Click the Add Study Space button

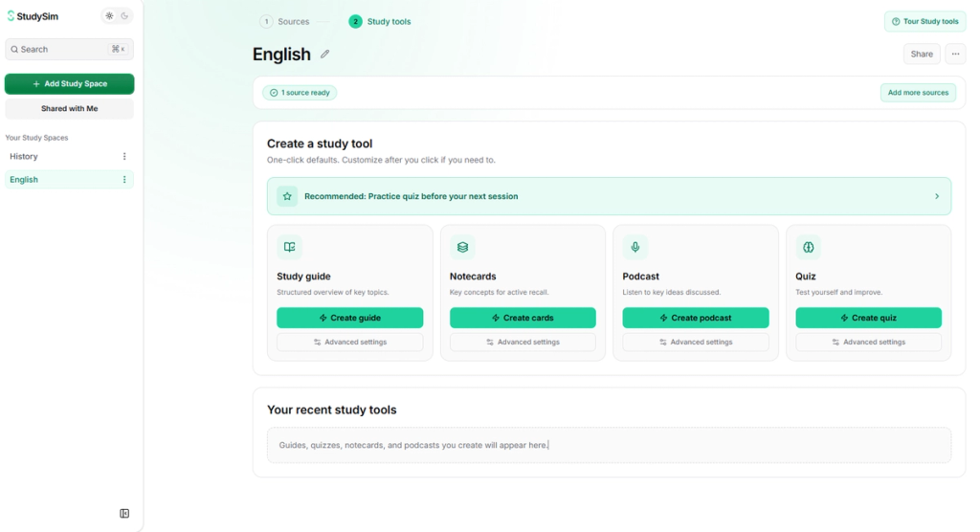(x=69, y=84)
